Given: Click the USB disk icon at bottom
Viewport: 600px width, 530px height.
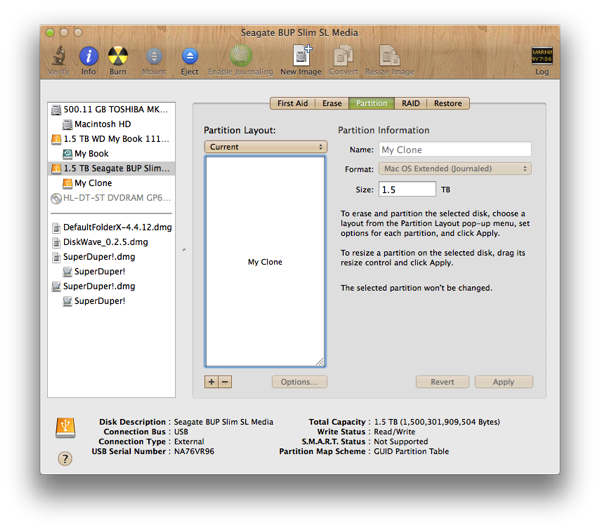Looking at the screenshot, I should coord(65,428).
